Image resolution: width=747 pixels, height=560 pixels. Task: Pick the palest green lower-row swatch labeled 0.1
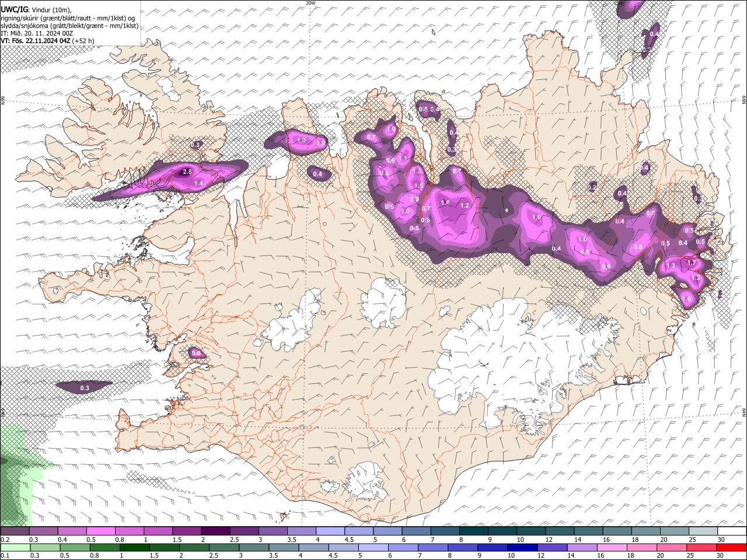coord(15,547)
